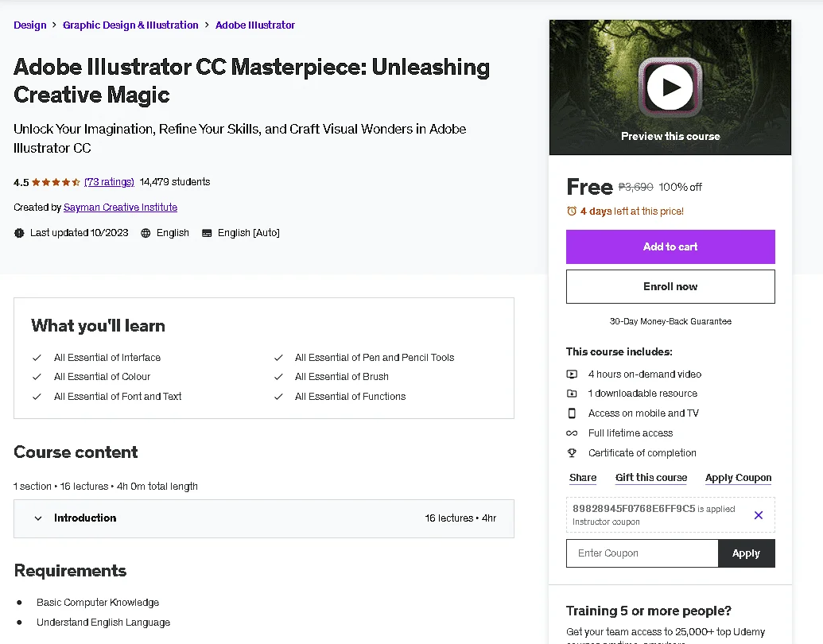Click the downloadable resource icon
The image size is (823, 644).
point(572,394)
